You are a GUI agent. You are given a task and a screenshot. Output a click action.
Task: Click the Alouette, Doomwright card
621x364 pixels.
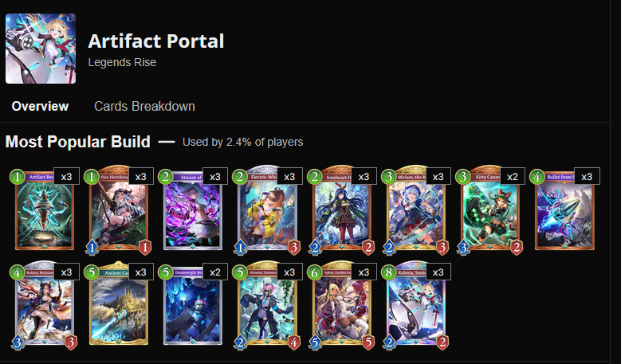coord(267,306)
